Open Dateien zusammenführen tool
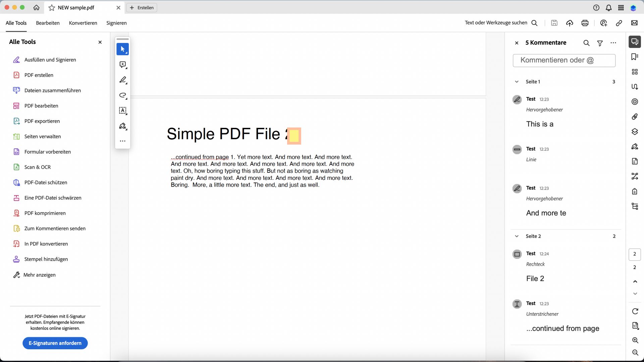 (47, 91)
